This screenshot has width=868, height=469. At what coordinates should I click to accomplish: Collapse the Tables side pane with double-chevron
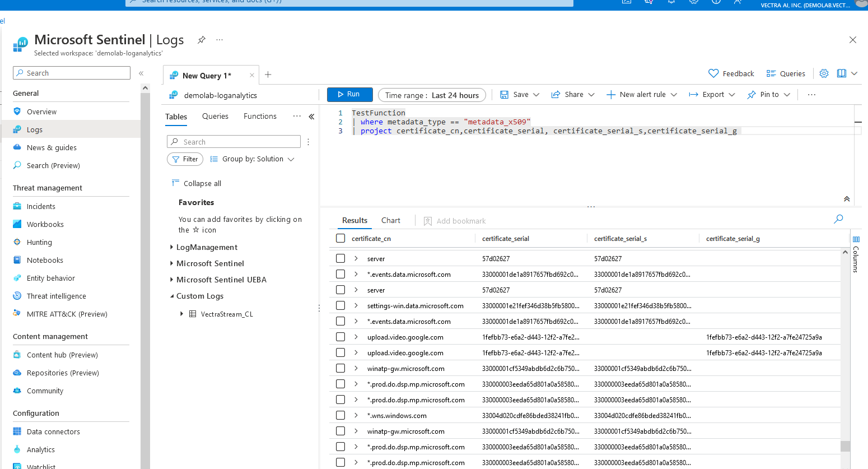click(311, 117)
